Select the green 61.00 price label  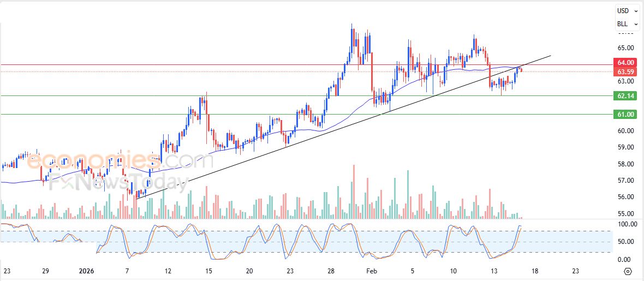pyautogui.click(x=625, y=115)
